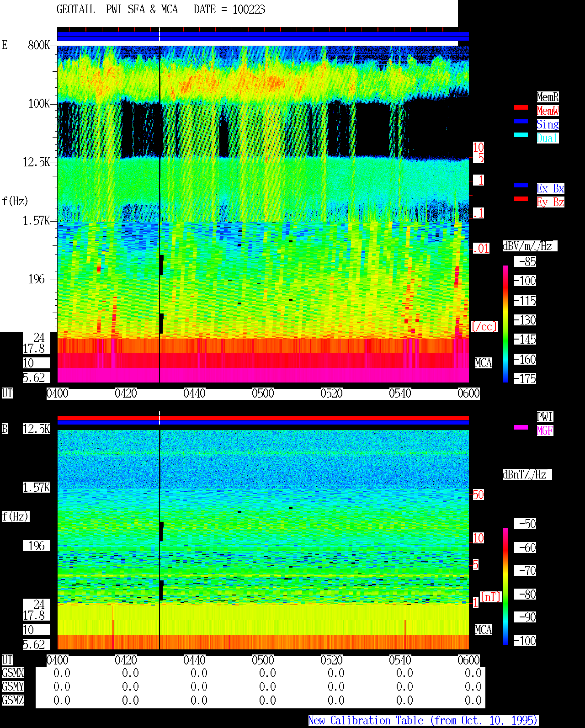The image size is (585, 728).
Task: Click the blue Sing legend swatch
Action: pos(521,121)
